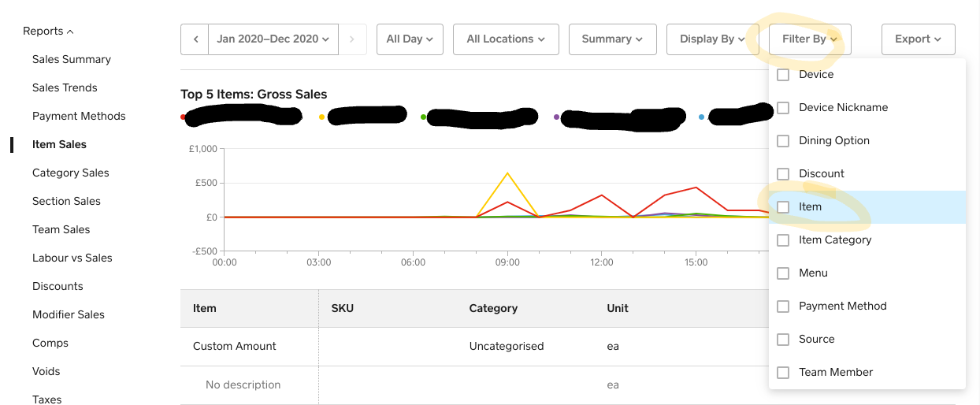Open the All Locations dropdown
Viewport: 980px width, 405px height.
click(x=506, y=39)
